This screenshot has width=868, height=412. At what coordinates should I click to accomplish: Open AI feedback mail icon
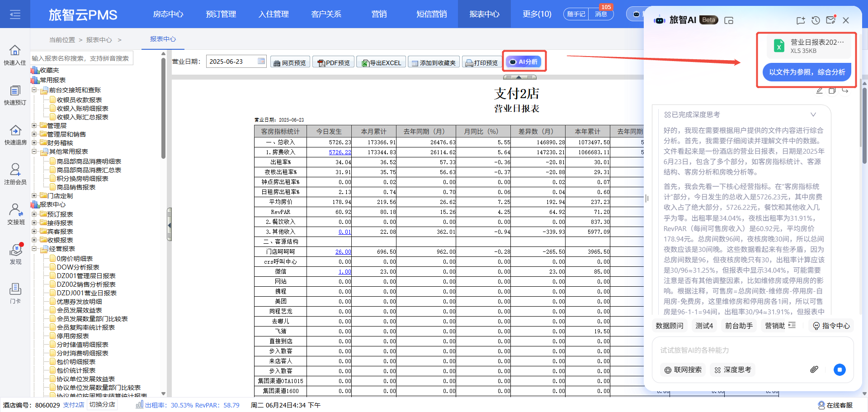[x=830, y=20]
